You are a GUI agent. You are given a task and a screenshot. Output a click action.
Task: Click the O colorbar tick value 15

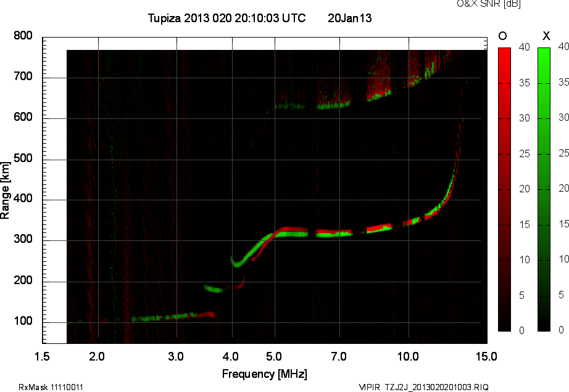524,224
